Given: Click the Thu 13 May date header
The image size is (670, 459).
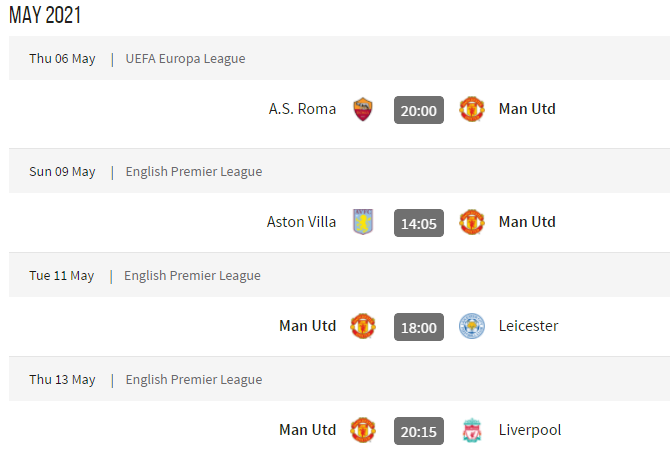Looking at the screenshot, I should [62, 380].
